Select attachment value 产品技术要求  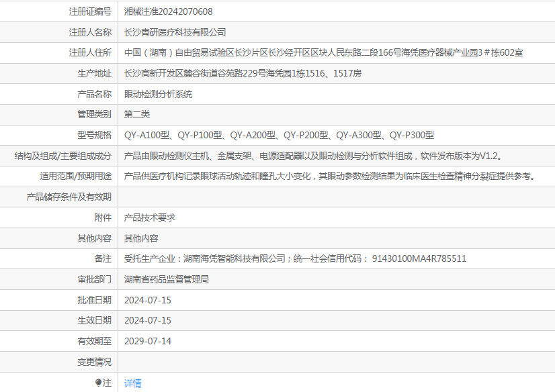pyautogui.click(x=150, y=217)
